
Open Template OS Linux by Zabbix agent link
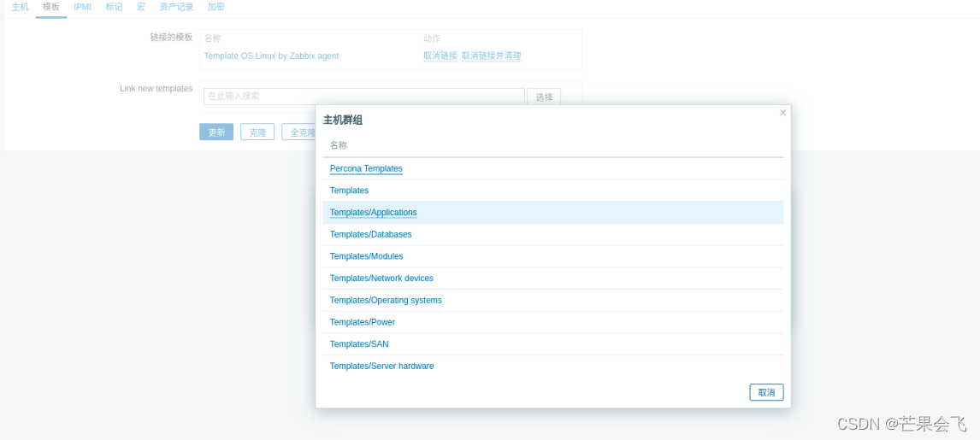271,56
